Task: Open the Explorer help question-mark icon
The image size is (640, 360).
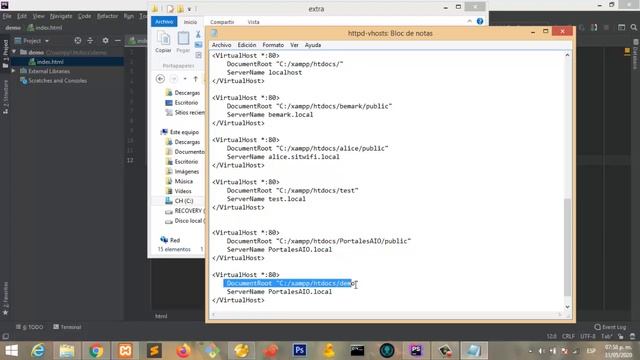Action: 480,21
